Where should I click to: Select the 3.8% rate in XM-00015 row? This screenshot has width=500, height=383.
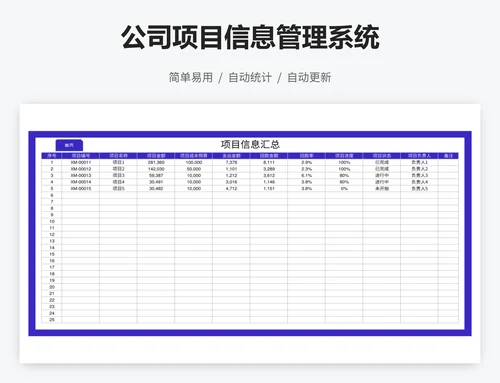(x=307, y=189)
